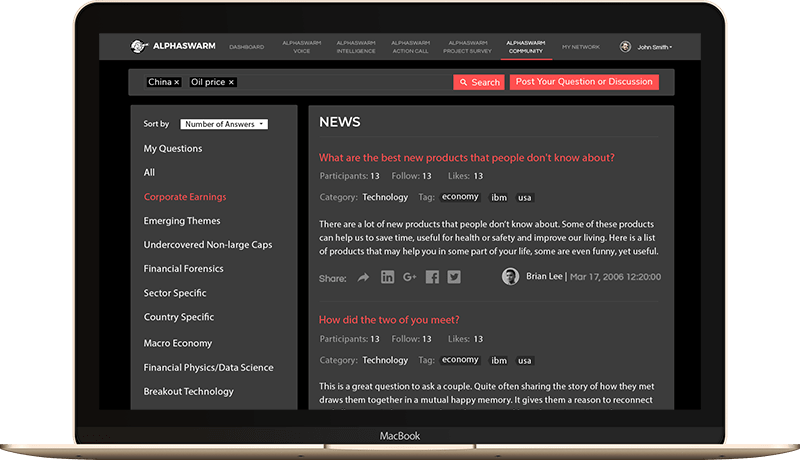Share the post on LinkedIn
This screenshot has width=800, height=460.
pos(387,277)
